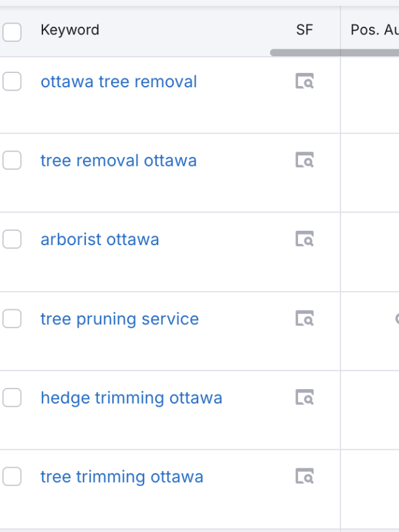Open SERP features icon for arborist ottawa

[304, 239]
